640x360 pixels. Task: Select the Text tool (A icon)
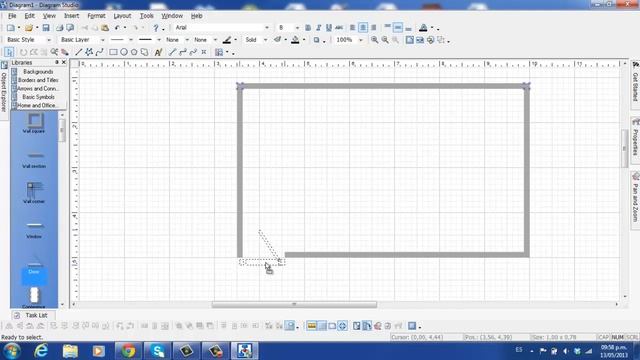click(x=158, y=52)
